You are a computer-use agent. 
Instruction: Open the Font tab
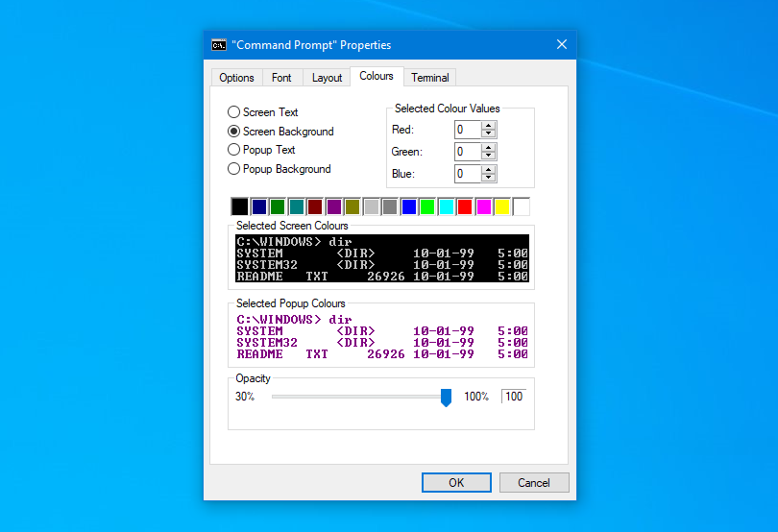pos(281,78)
